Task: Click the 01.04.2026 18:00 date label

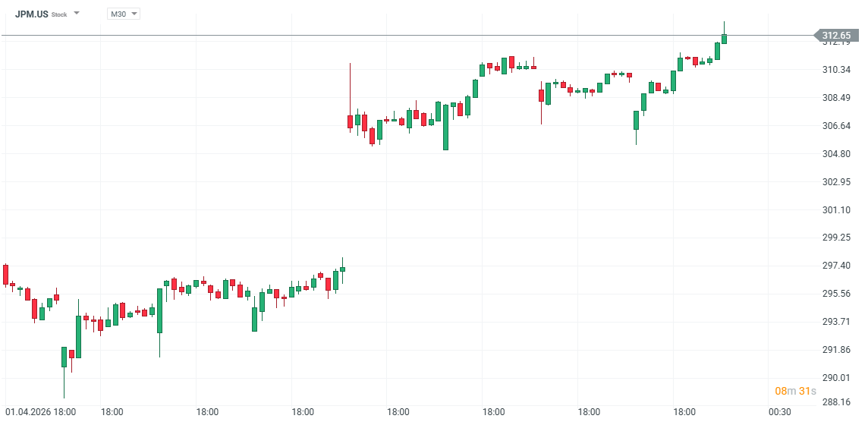Action: (x=40, y=411)
